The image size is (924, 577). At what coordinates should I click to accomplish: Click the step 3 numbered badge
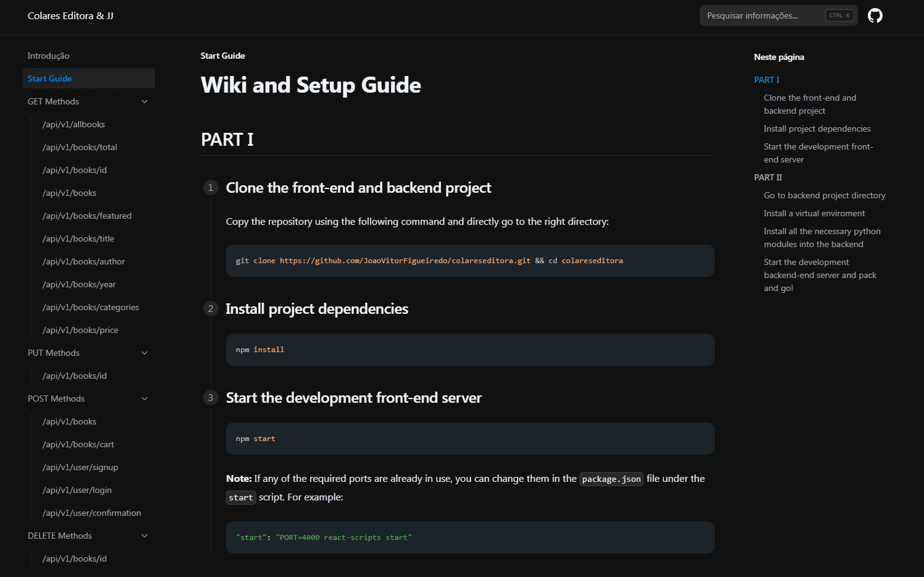click(x=211, y=397)
